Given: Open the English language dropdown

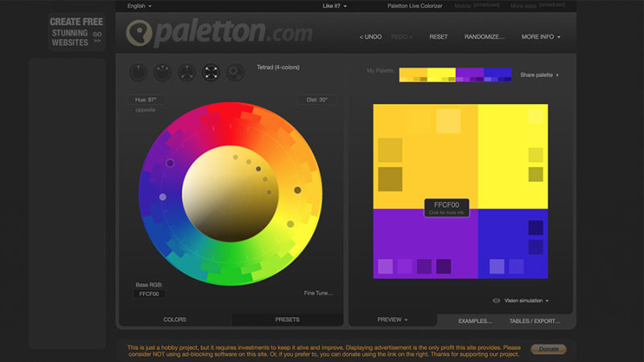Looking at the screenshot, I should coord(139,6).
